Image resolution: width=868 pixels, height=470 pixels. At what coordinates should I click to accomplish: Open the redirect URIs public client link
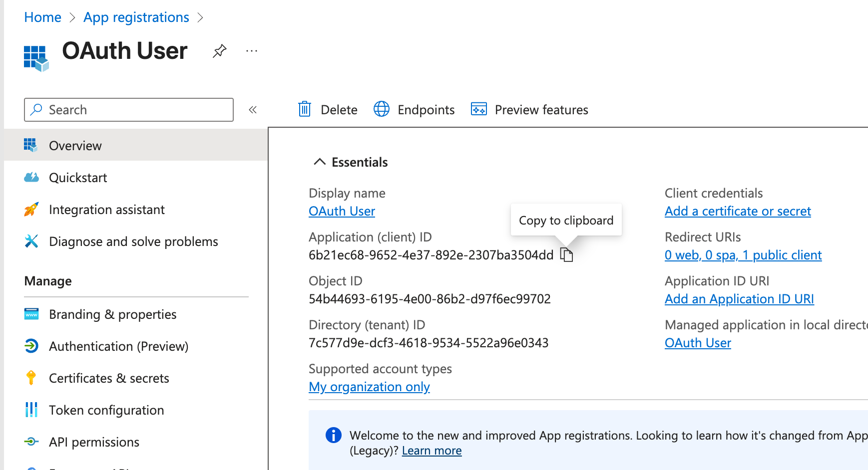(743, 255)
